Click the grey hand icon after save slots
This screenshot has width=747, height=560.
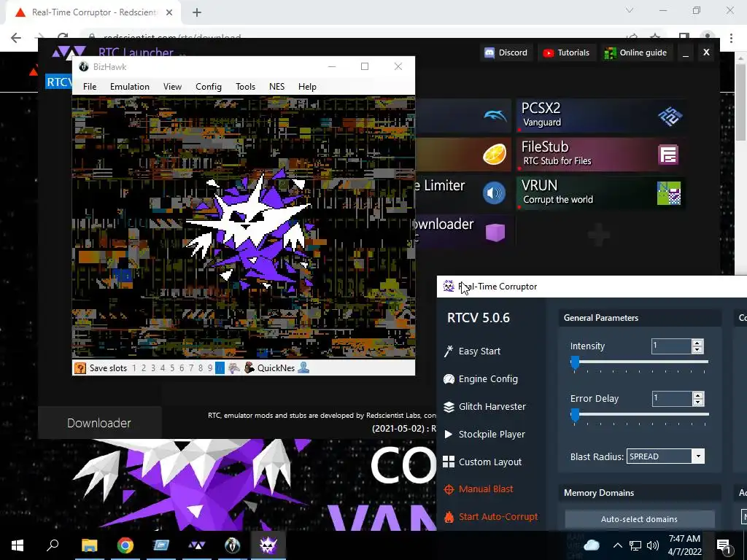[x=234, y=367]
